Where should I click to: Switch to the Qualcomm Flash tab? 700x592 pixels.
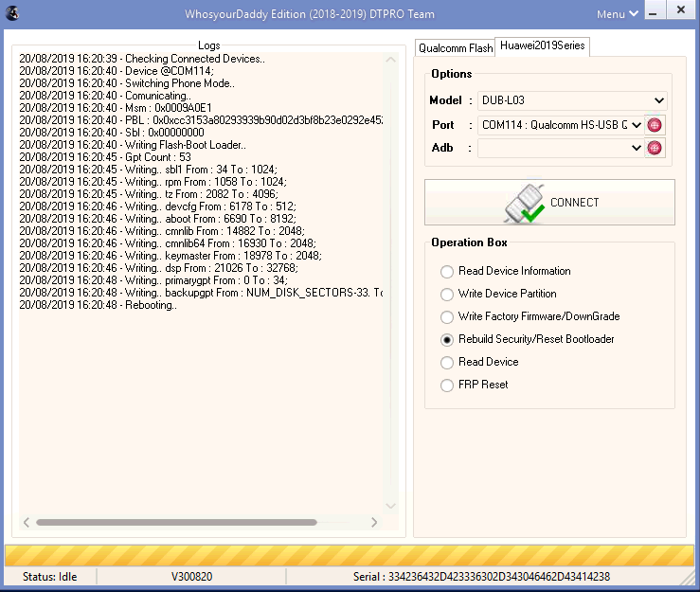(456, 47)
